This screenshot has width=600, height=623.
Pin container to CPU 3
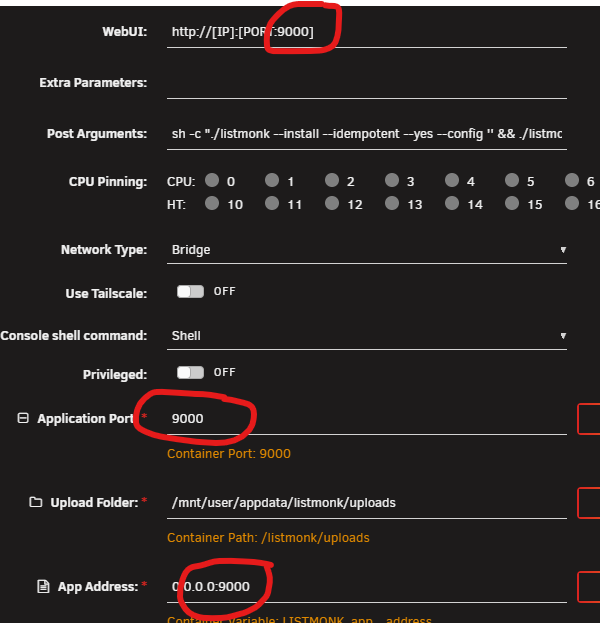pyautogui.click(x=392, y=180)
